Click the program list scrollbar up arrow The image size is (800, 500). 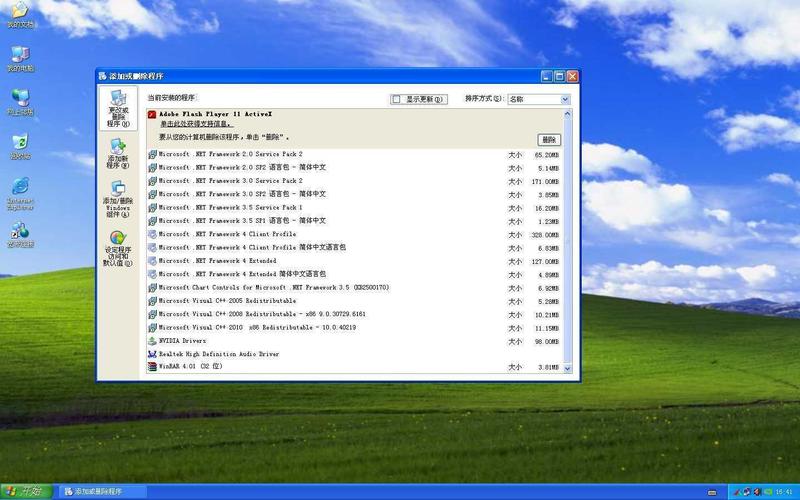click(x=567, y=114)
